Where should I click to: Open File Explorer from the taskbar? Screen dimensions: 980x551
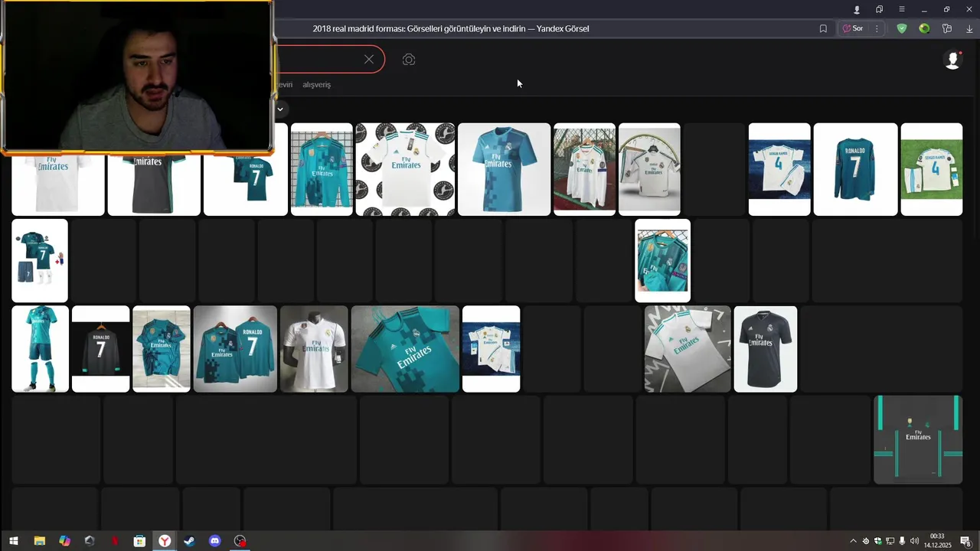[x=39, y=541]
